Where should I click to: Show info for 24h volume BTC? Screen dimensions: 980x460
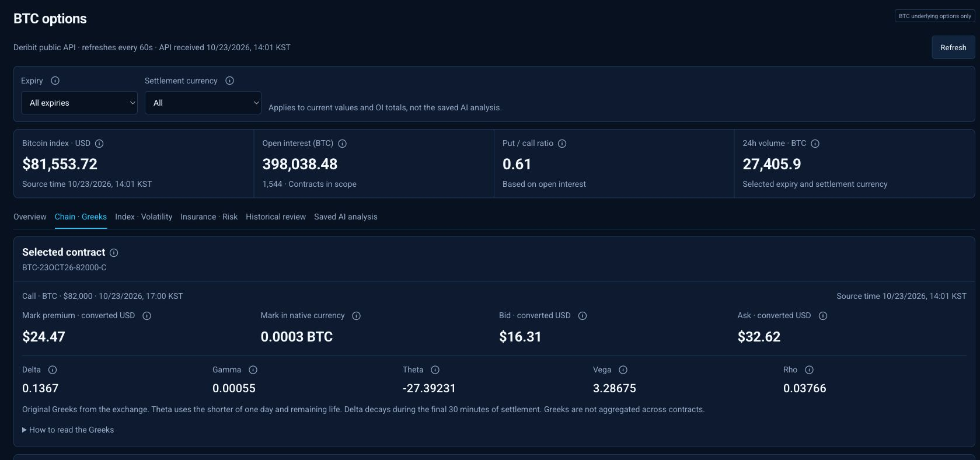point(815,144)
